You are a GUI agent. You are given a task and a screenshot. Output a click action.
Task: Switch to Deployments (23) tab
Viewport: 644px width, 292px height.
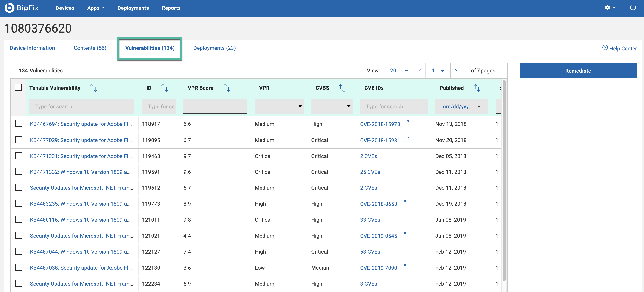pyautogui.click(x=214, y=48)
